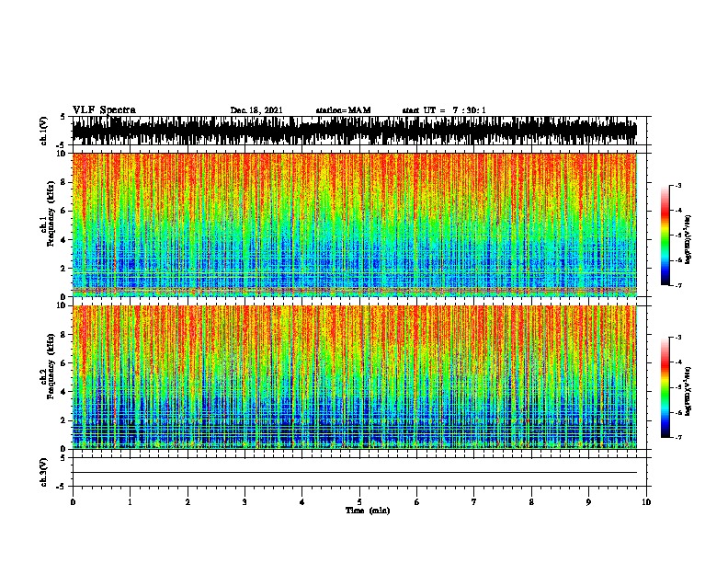The image size is (728, 563).
Task: Click the ch.2 color bar log(PSD) unit label
Action: coord(688,391)
